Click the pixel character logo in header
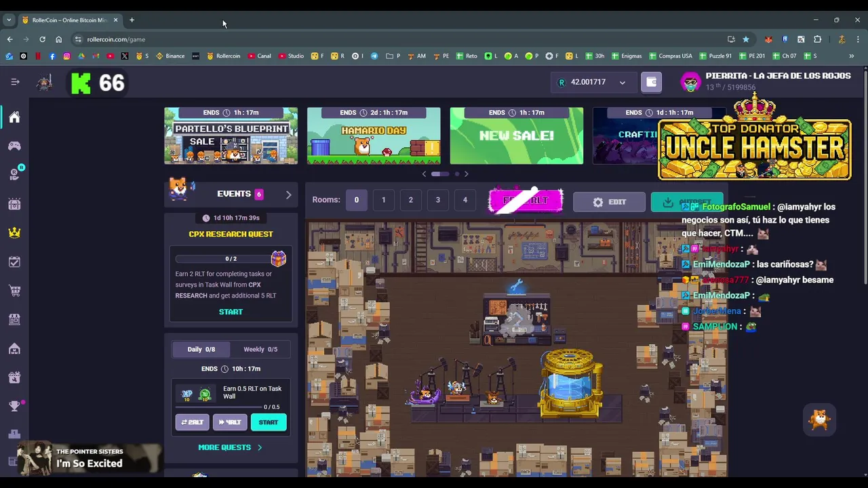This screenshot has width=868, height=488. coord(45,83)
